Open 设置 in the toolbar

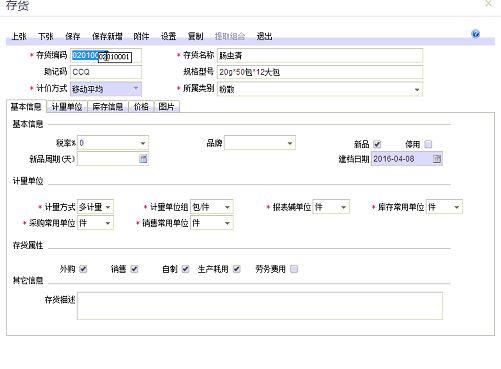(168, 36)
